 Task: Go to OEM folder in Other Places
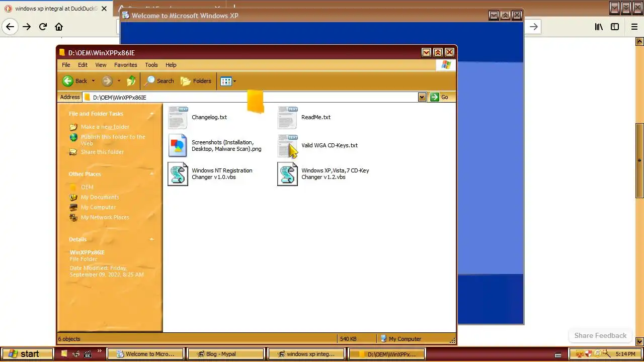87,187
